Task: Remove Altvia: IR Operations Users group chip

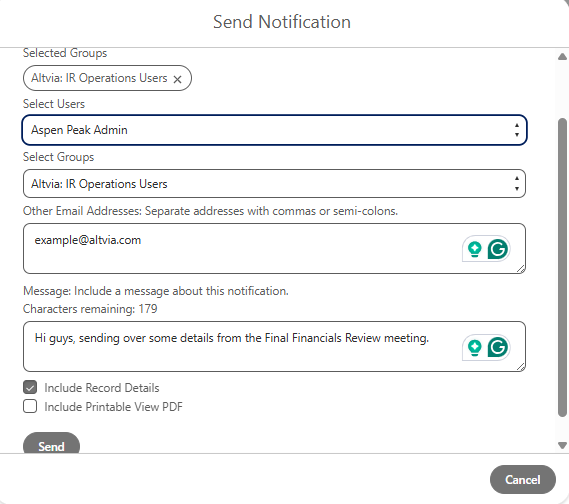Action: [x=177, y=79]
